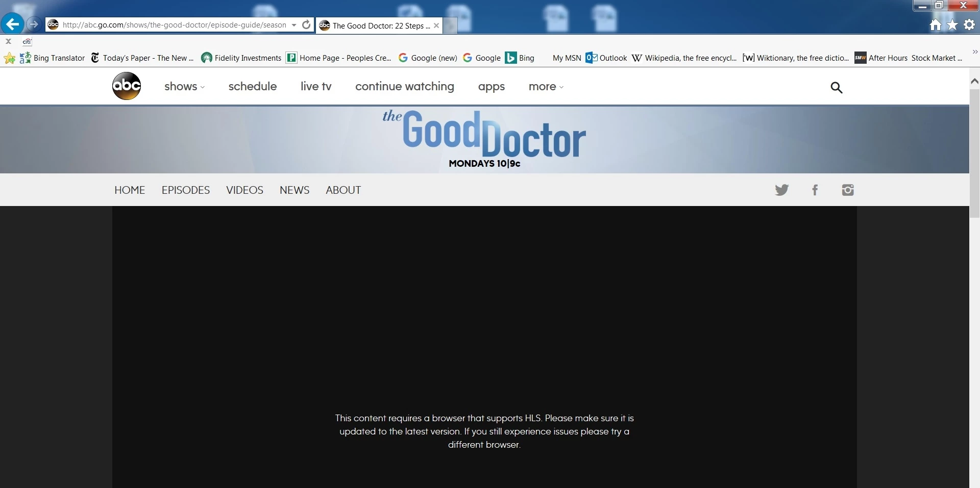
Task: Open the browser Home icon
Action: (x=935, y=24)
